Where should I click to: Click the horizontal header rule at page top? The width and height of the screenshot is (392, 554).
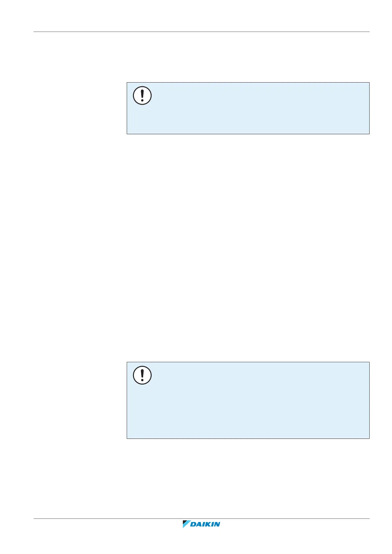(201, 32)
